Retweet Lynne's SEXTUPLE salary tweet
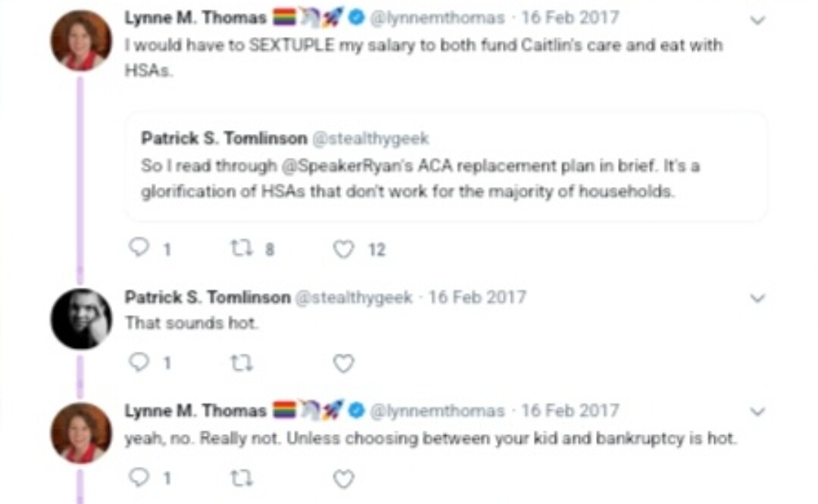Screen dimensions: 818x504 tap(239, 248)
